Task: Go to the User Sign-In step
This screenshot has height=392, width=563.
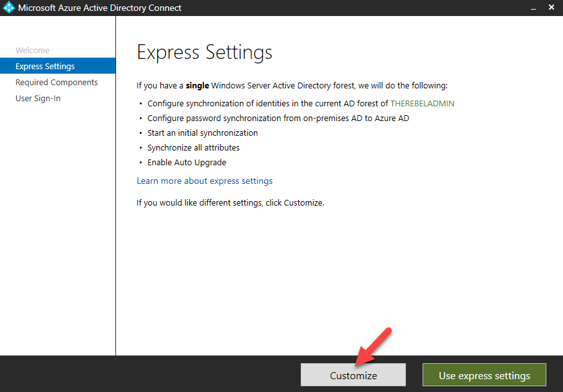Action: point(38,98)
